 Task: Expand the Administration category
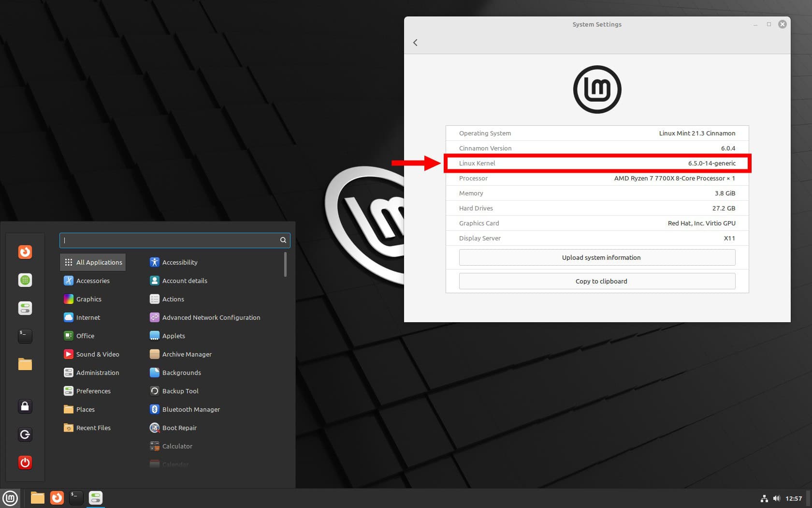[98, 372]
